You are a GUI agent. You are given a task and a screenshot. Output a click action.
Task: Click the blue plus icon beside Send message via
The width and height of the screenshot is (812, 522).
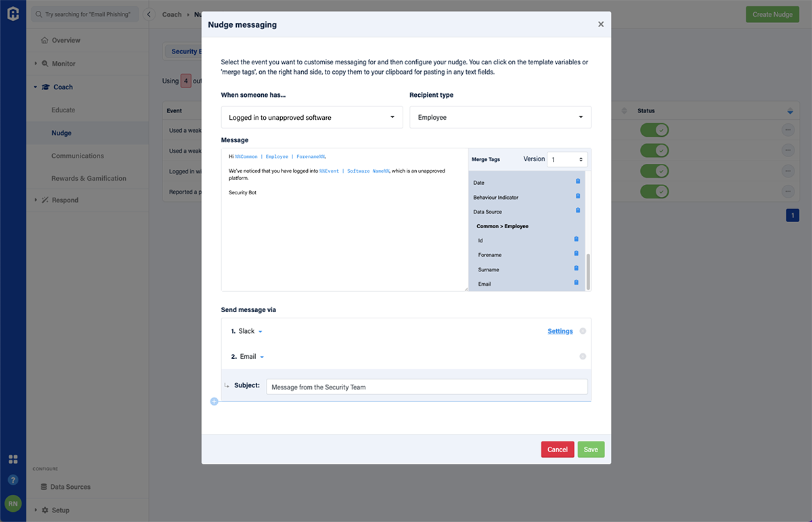pyautogui.click(x=214, y=401)
